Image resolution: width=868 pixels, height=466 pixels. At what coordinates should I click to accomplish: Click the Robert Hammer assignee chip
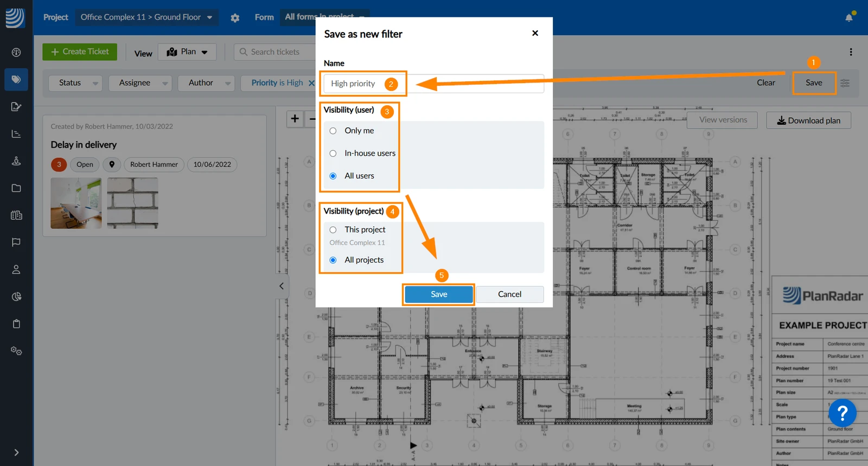click(154, 164)
